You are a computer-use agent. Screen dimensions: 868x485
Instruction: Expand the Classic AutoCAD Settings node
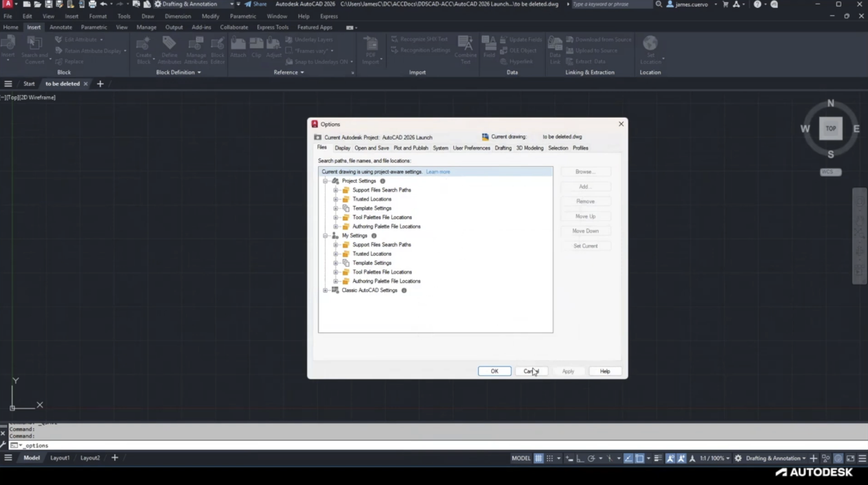click(x=325, y=291)
